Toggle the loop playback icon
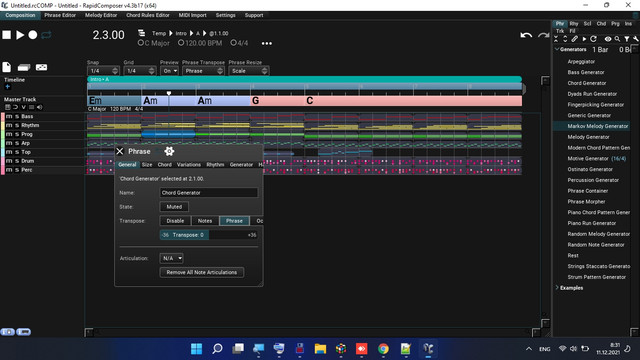This screenshot has height=360, width=640. click(x=46, y=35)
